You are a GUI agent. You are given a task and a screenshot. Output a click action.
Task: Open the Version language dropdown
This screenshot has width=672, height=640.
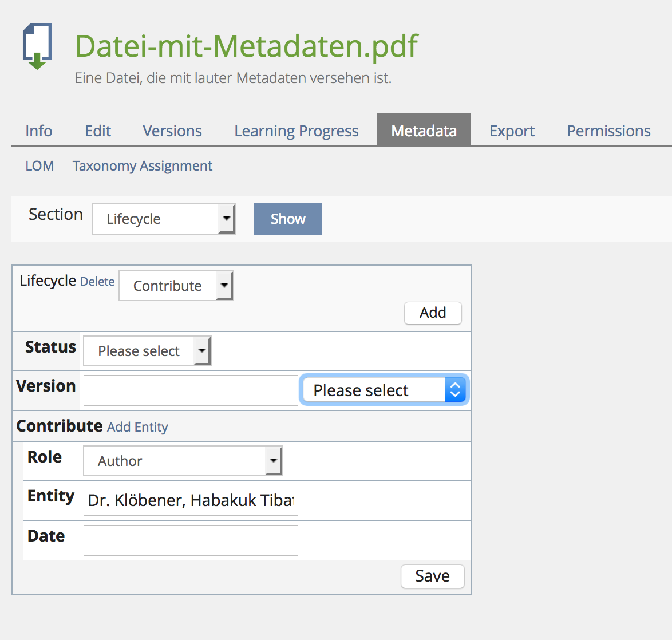[384, 390]
